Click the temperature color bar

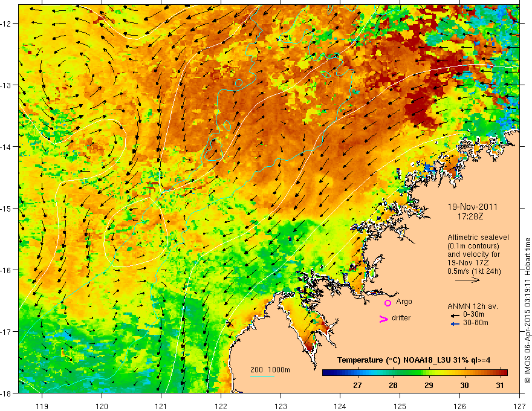(x=415, y=372)
